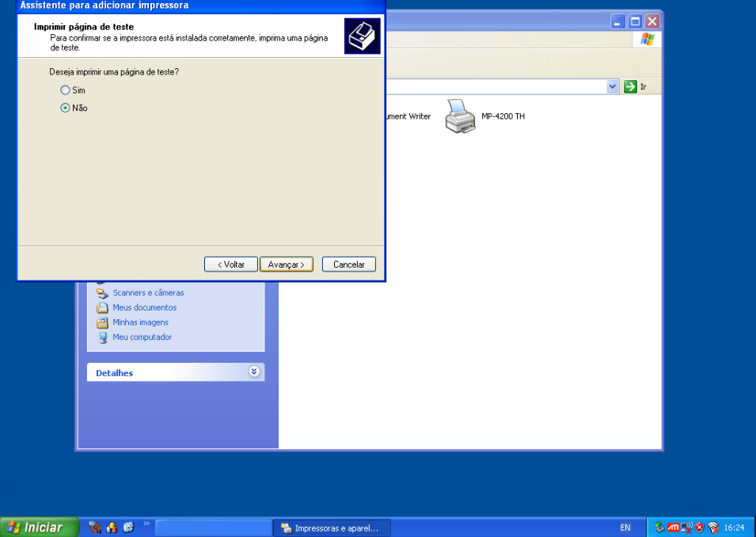Expand the quick launch overflow chevron
Screen dimensions: 756x537
(146, 524)
